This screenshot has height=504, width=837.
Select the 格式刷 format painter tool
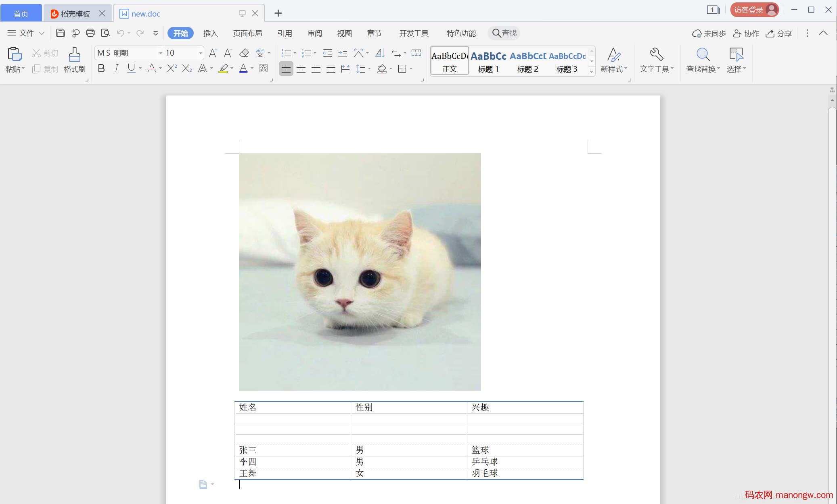tap(74, 60)
